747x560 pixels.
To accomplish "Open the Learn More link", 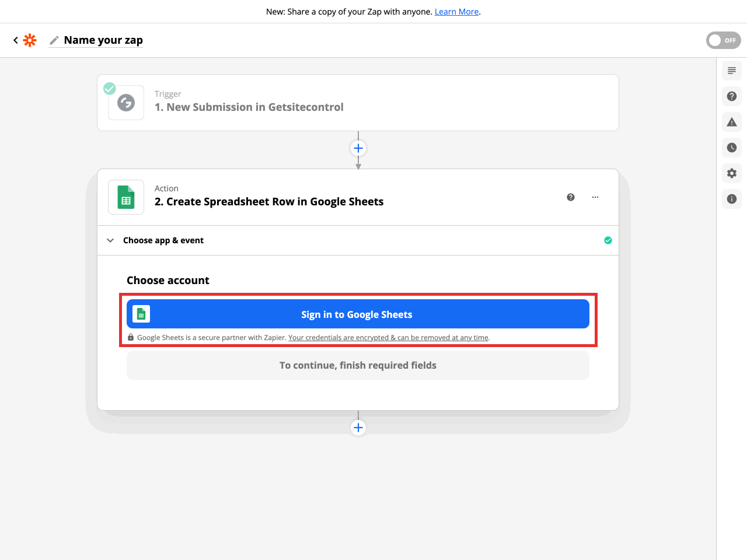I will tap(456, 12).
